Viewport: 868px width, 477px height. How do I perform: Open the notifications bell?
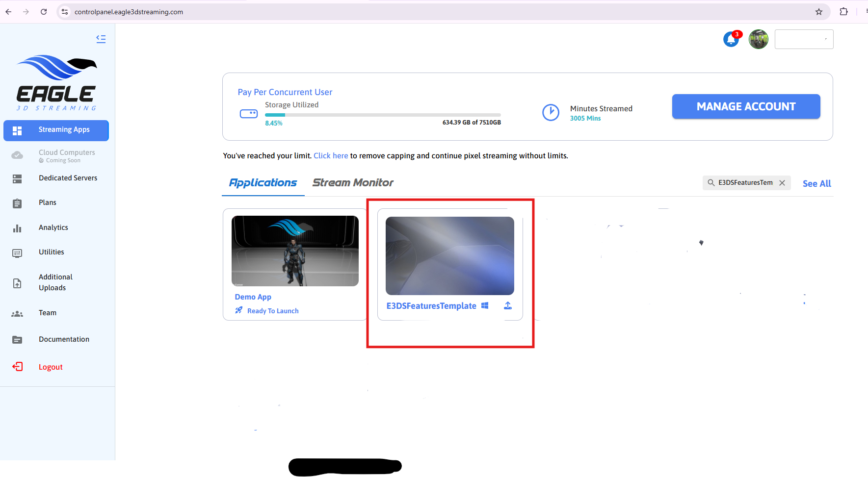731,39
